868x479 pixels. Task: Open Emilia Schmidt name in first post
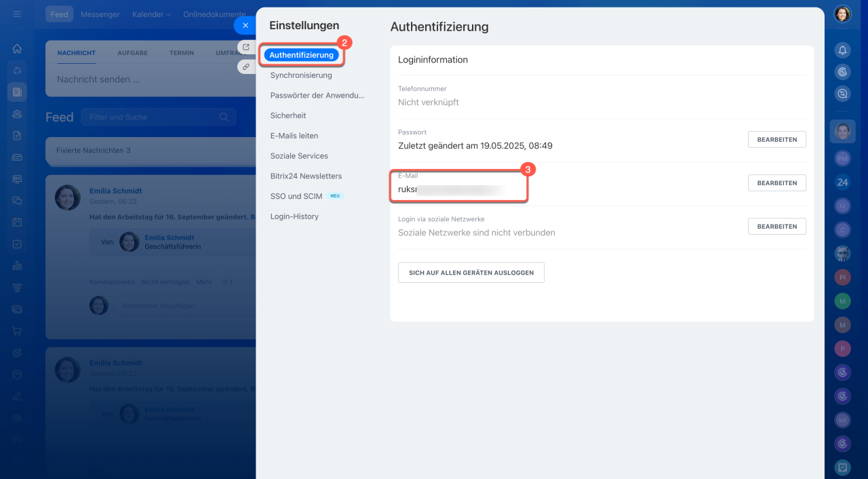pos(116,191)
